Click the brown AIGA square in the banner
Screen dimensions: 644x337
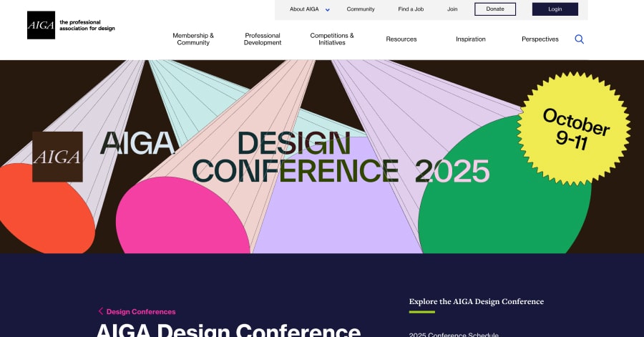(x=57, y=157)
